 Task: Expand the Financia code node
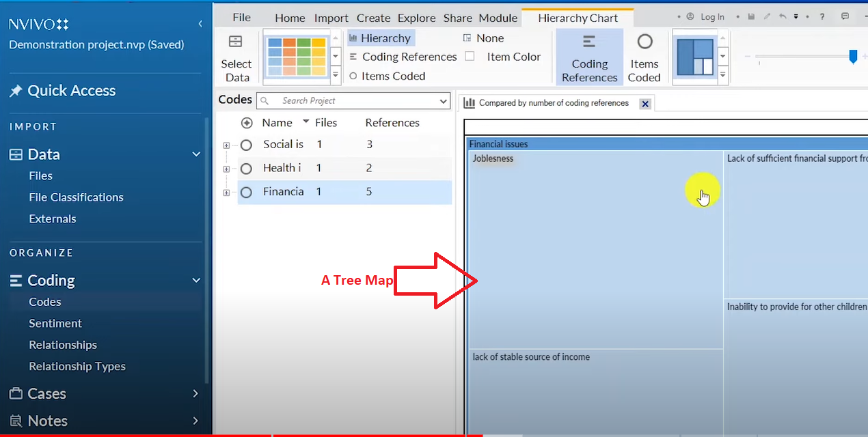[x=226, y=193]
